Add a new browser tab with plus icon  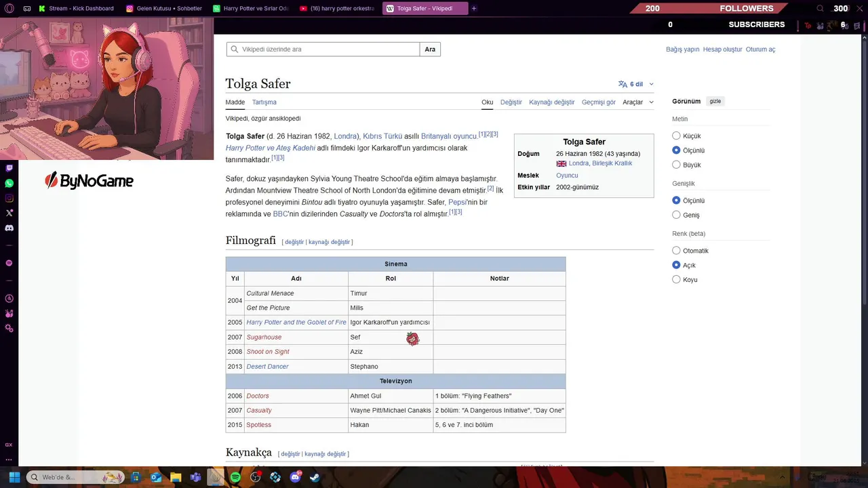pyautogui.click(x=474, y=8)
